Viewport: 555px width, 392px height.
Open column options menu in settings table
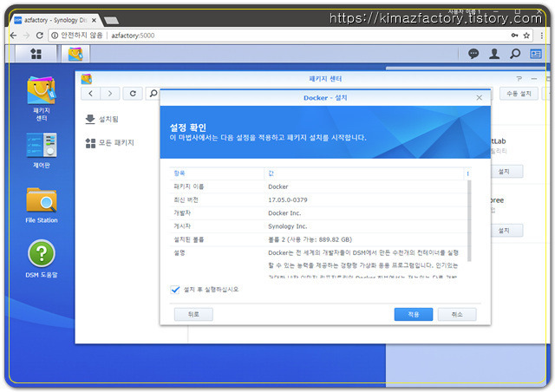tap(467, 173)
